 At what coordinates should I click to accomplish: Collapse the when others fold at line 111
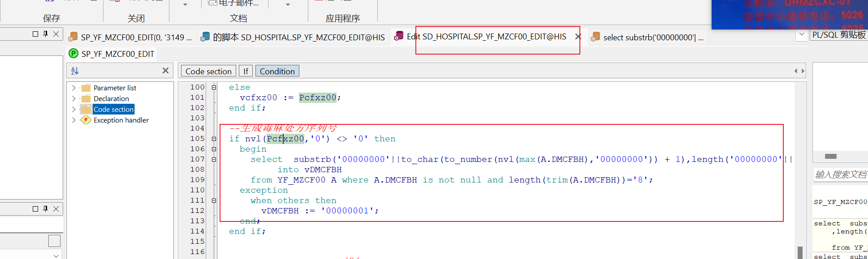coord(214,200)
